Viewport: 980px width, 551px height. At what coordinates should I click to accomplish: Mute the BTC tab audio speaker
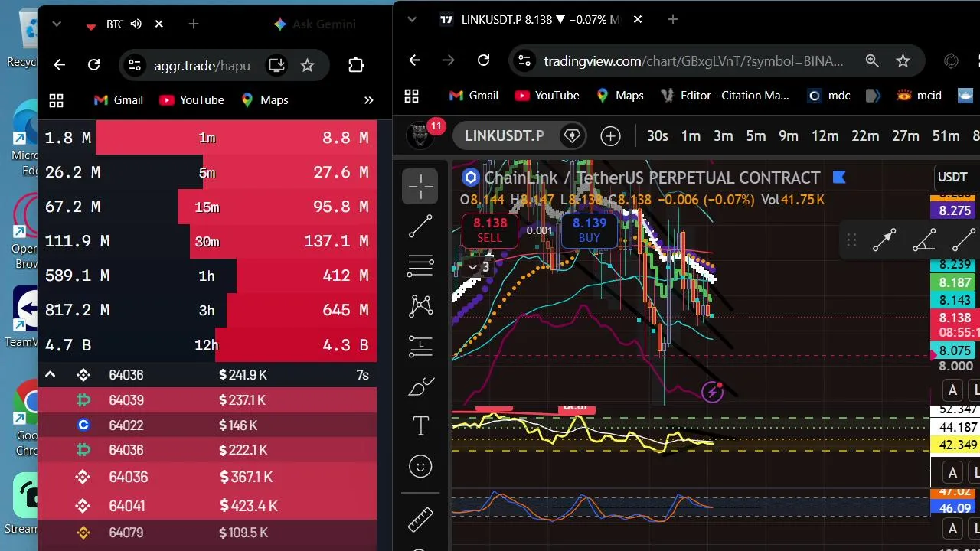pyautogui.click(x=136, y=24)
